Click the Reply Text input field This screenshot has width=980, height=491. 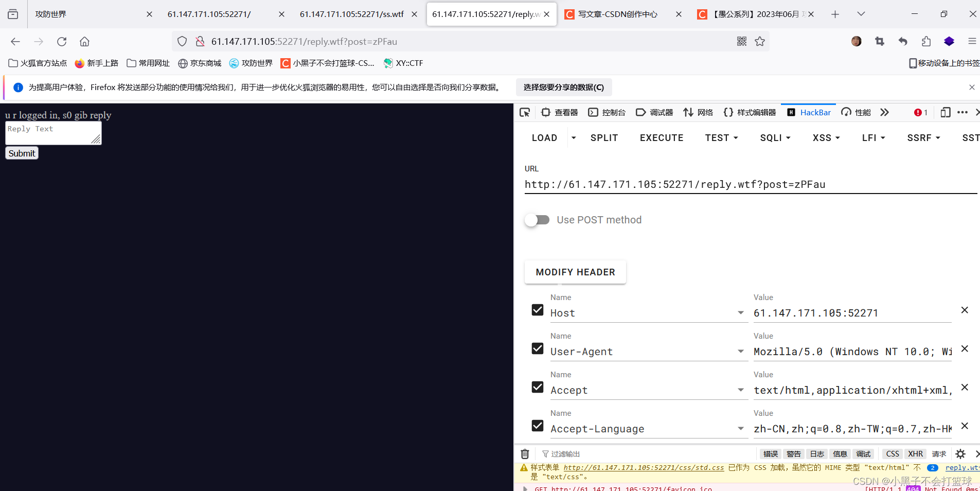tap(53, 133)
